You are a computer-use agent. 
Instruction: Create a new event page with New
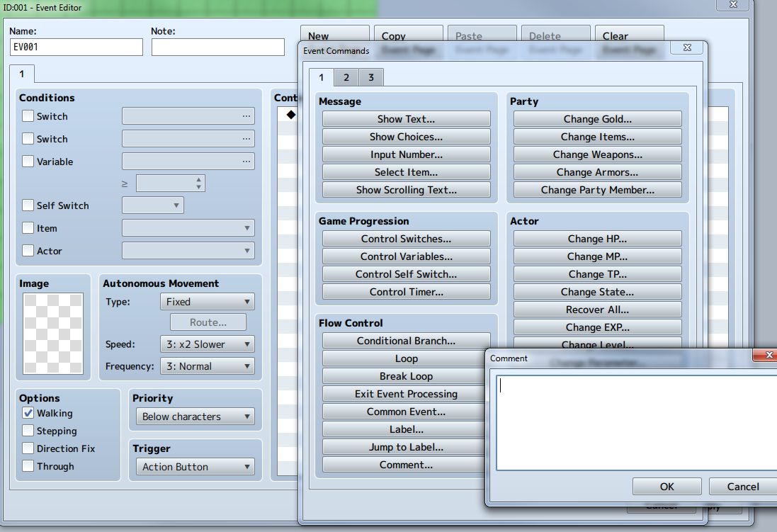tap(334, 35)
